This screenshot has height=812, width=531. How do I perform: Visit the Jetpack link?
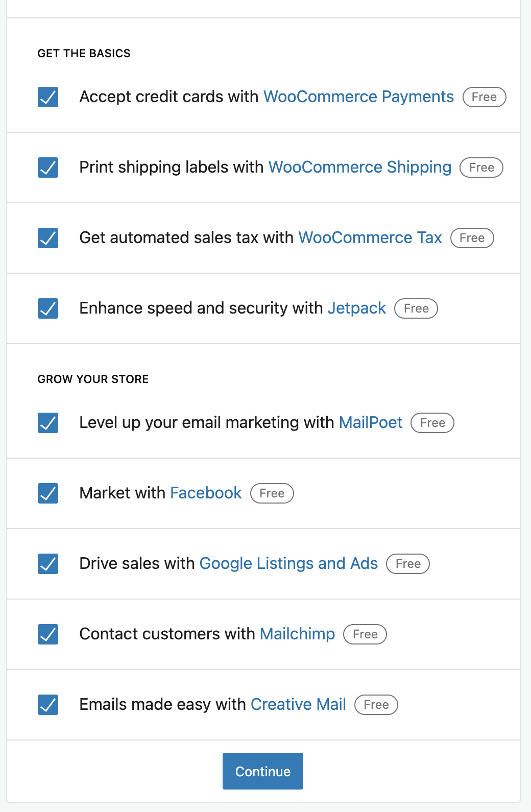pos(357,308)
